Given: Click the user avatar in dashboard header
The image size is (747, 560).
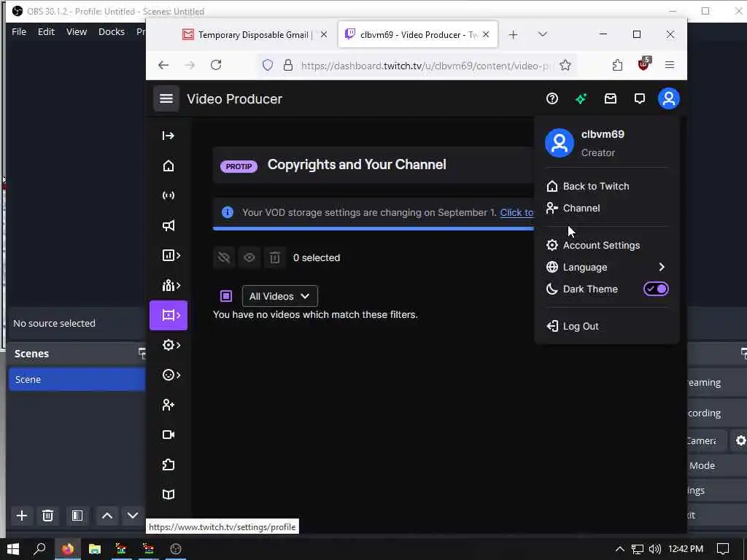Looking at the screenshot, I should tap(669, 98).
